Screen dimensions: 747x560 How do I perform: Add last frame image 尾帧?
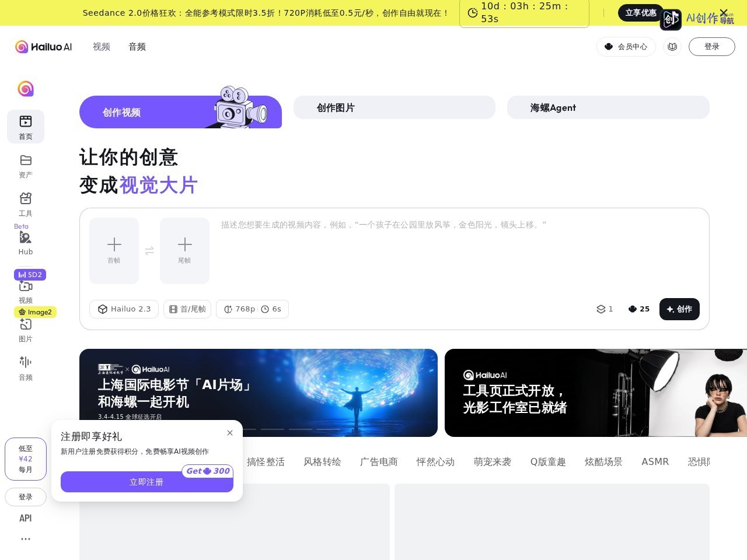point(184,251)
